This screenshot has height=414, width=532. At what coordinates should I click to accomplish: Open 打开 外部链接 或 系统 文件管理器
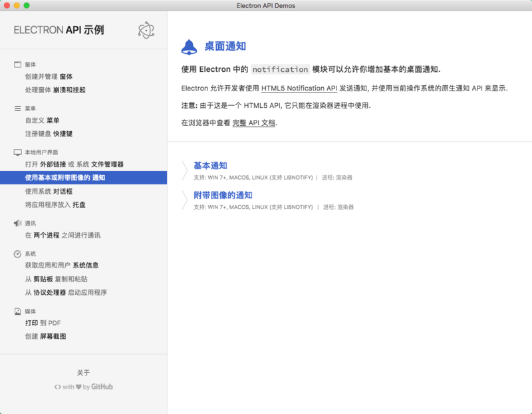tap(74, 164)
